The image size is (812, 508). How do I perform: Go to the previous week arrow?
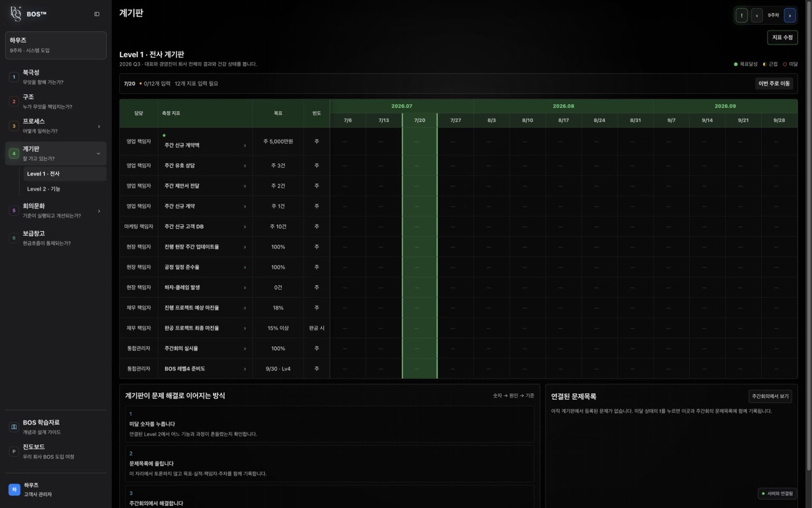757,15
